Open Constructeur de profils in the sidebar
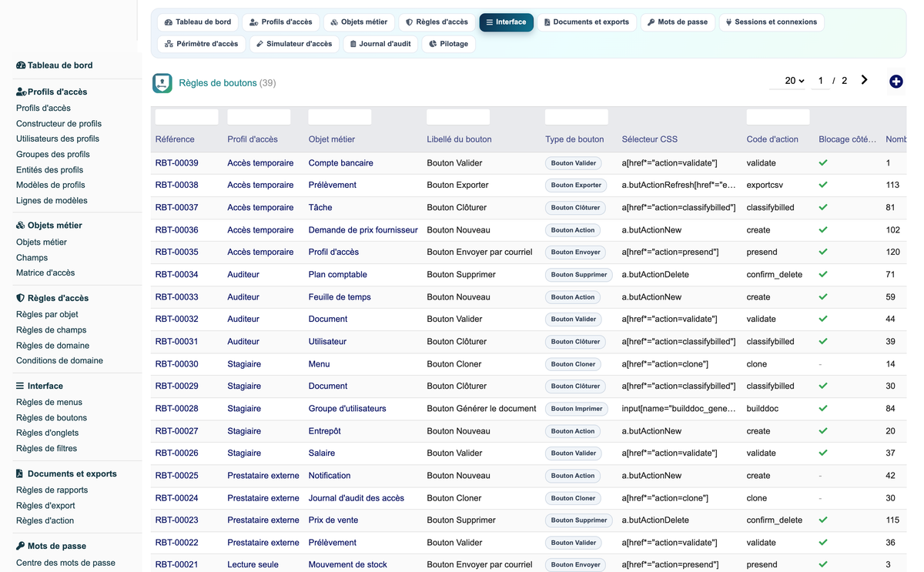 [x=59, y=123]
